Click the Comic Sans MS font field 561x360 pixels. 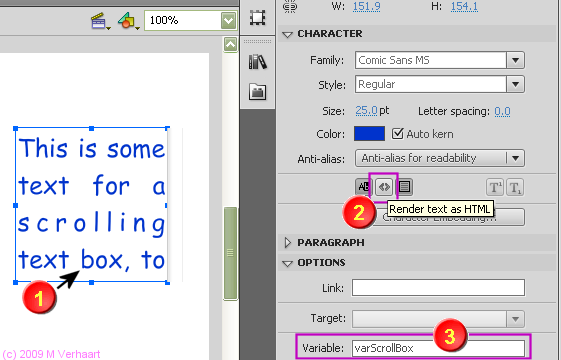[x=431, y=60]
